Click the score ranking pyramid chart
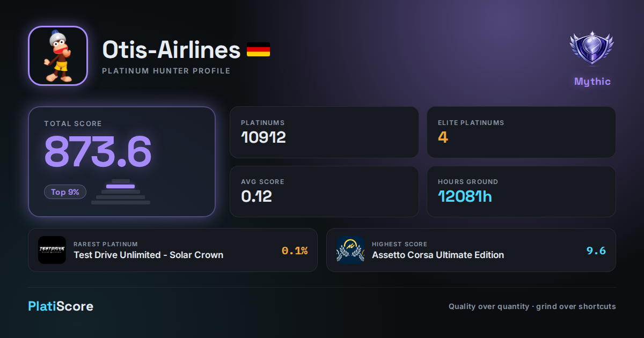The height and width of the screenshot is (338, 644). click(121, 192)
